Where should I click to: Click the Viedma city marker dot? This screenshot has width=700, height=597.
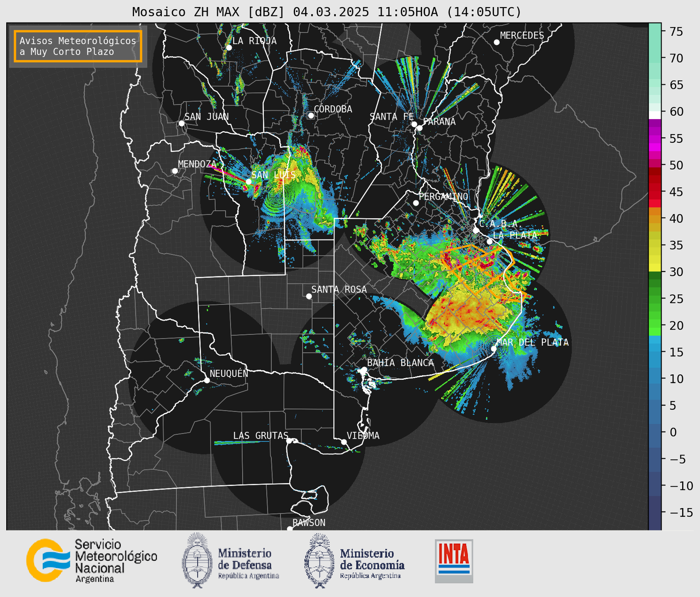point(344,442)
